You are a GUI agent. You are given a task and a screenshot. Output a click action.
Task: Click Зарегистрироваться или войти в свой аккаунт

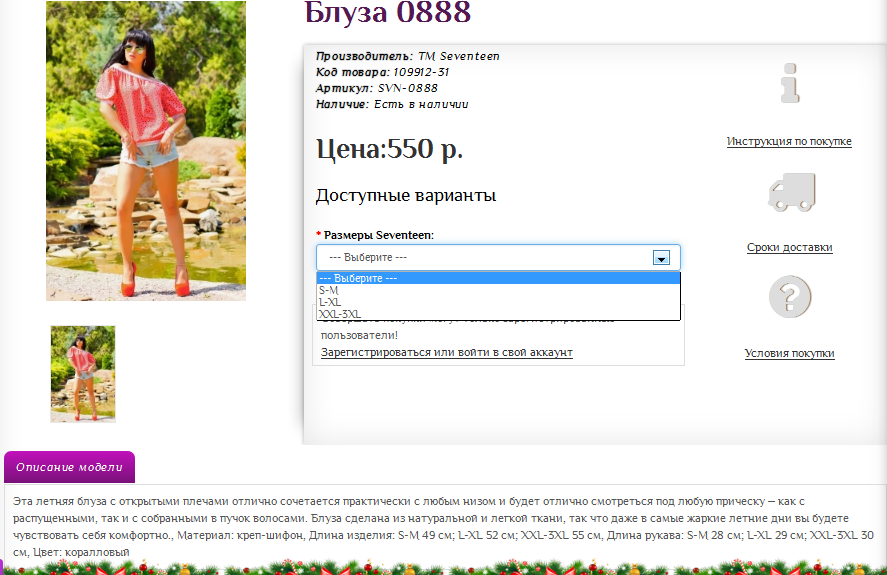pyautogui.click(x=446, y=352)
